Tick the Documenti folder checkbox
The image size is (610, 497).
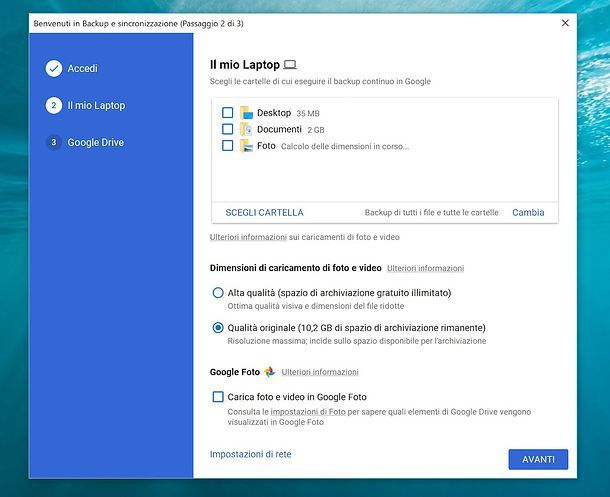click(228, 129)
